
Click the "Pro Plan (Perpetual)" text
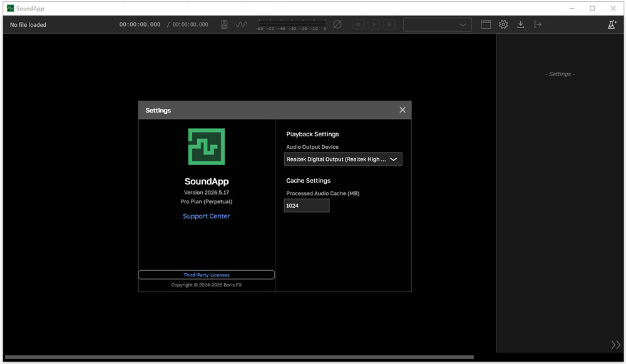207,201
